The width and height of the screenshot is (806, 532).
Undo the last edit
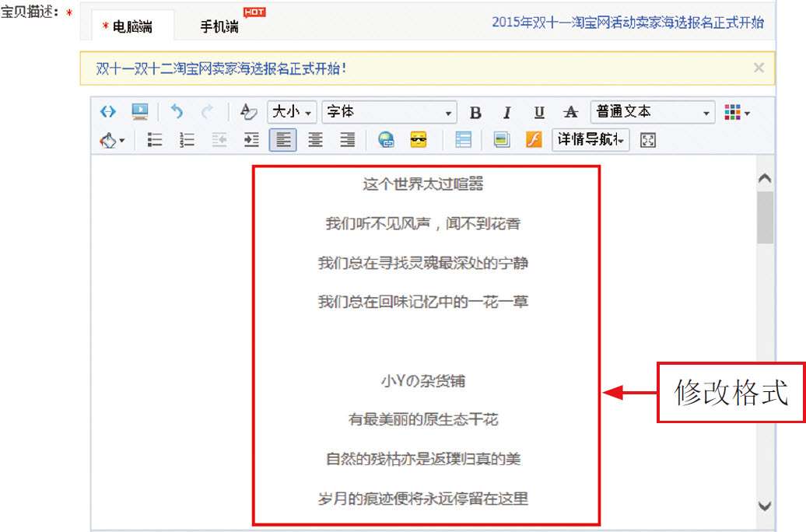[x=177, y=111]
